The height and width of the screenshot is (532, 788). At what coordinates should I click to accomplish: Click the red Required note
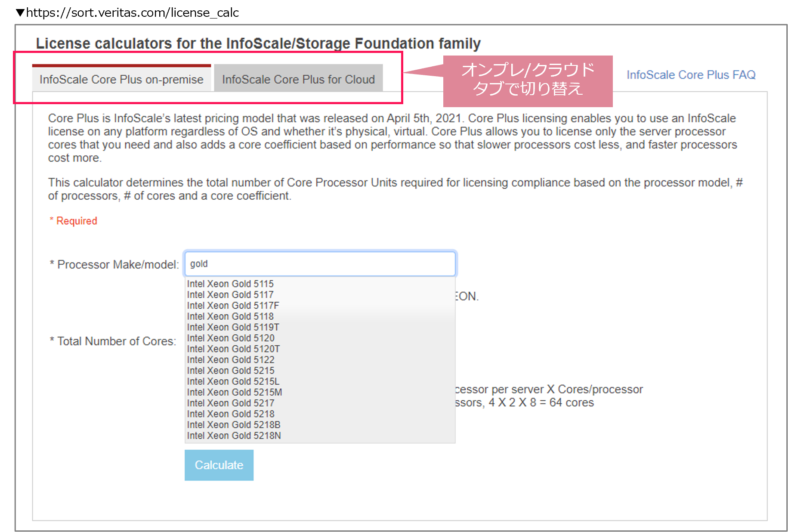[73, 221]
